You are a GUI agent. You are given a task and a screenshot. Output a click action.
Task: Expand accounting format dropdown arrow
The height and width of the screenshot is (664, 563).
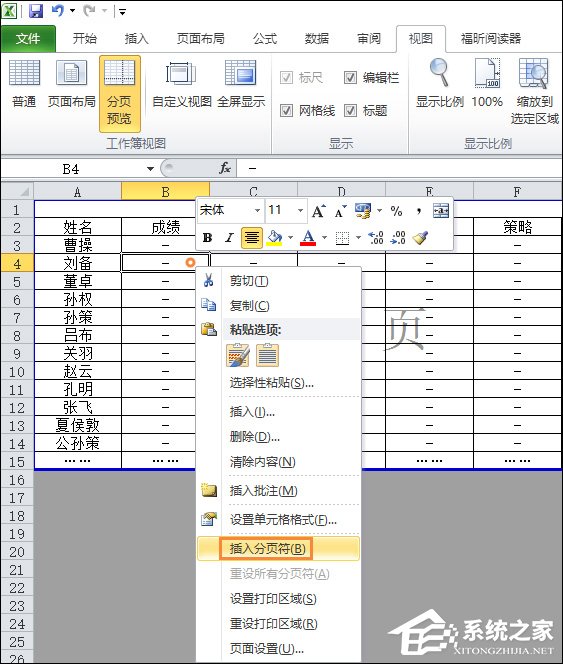pyautogui.click(x=380, y=210)
